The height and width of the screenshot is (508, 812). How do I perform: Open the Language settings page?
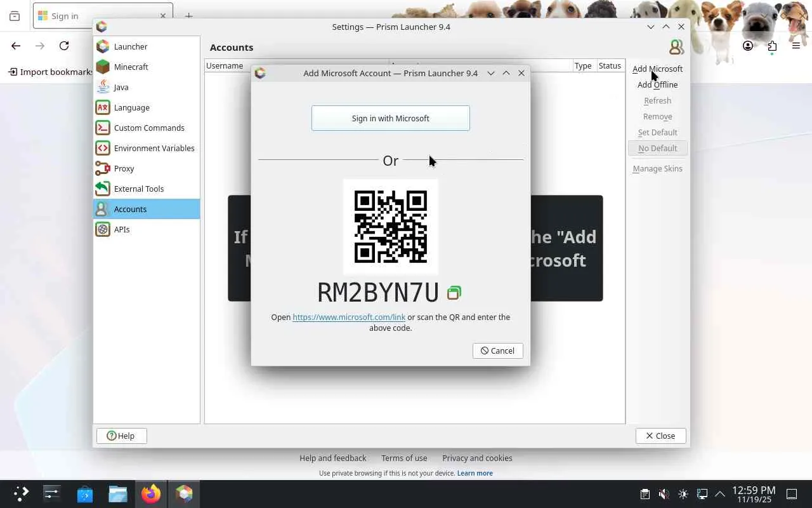point(147,107)
